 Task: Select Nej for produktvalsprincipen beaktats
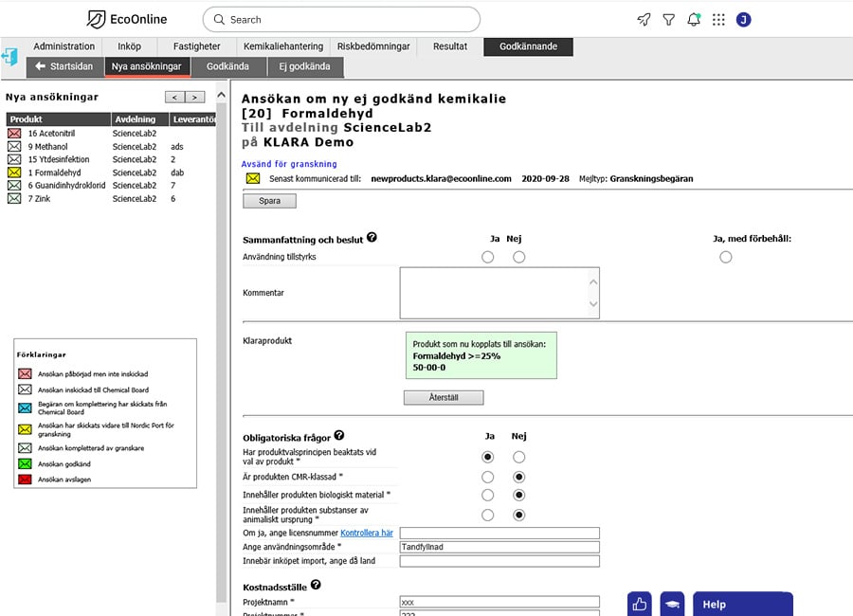pos(519,457)
